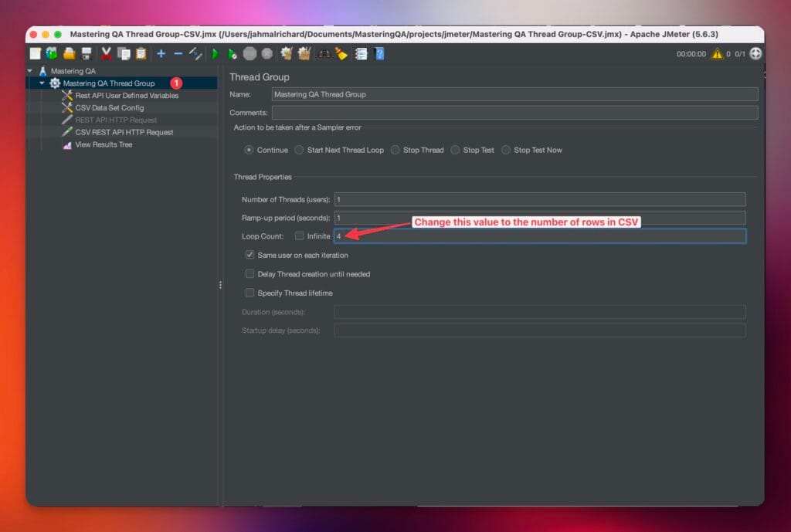This screenshot has width=791, height=532.
Task: Click the Mastering QA test plan flask icon
Action: (x=43, y=71)
